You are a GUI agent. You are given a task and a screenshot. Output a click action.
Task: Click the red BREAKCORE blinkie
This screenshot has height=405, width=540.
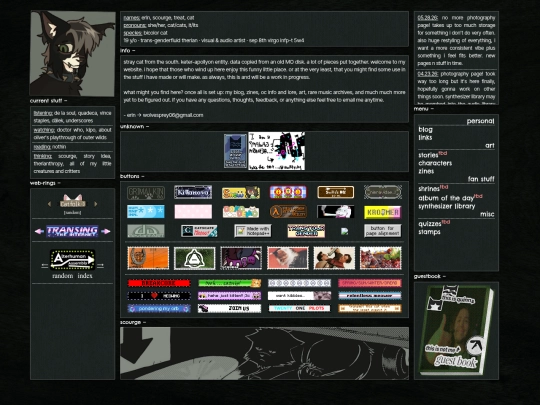[159, 283]
